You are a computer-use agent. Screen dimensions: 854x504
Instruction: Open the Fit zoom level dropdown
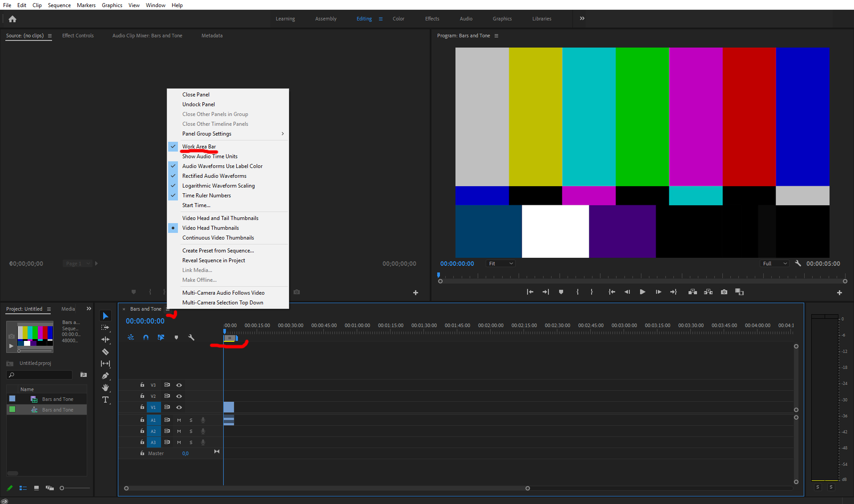[x=501, y=264]
